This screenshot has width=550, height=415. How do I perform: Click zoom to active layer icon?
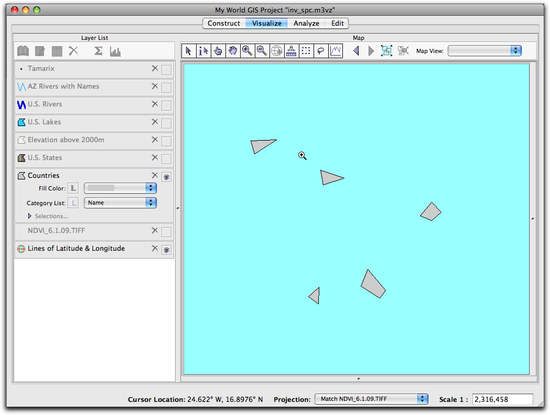coord(387,51)
